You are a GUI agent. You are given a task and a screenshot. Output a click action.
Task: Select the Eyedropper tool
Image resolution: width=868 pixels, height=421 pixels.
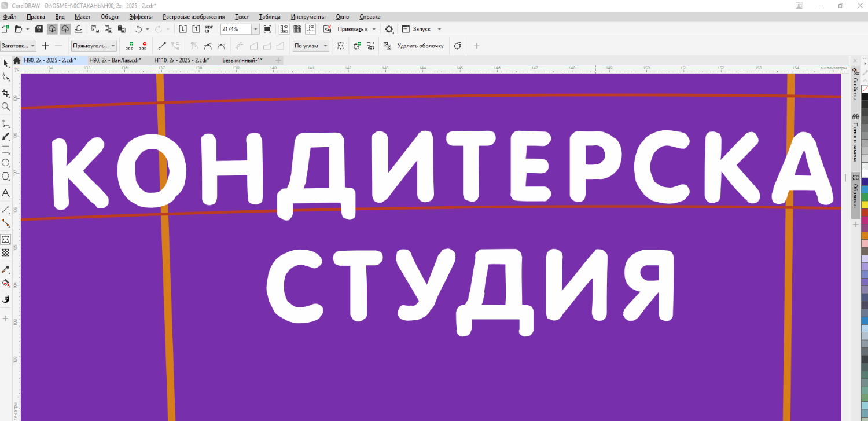[x=6, y=269]
